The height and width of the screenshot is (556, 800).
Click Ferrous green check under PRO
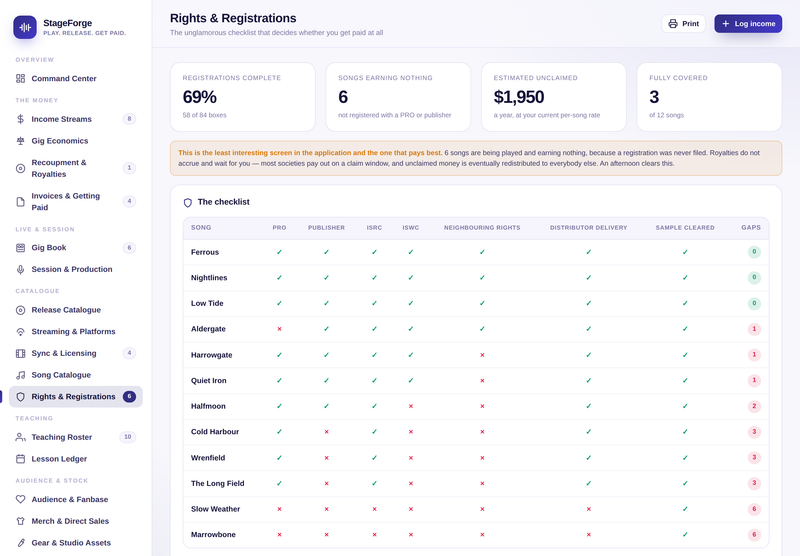(x=279, y=252)
